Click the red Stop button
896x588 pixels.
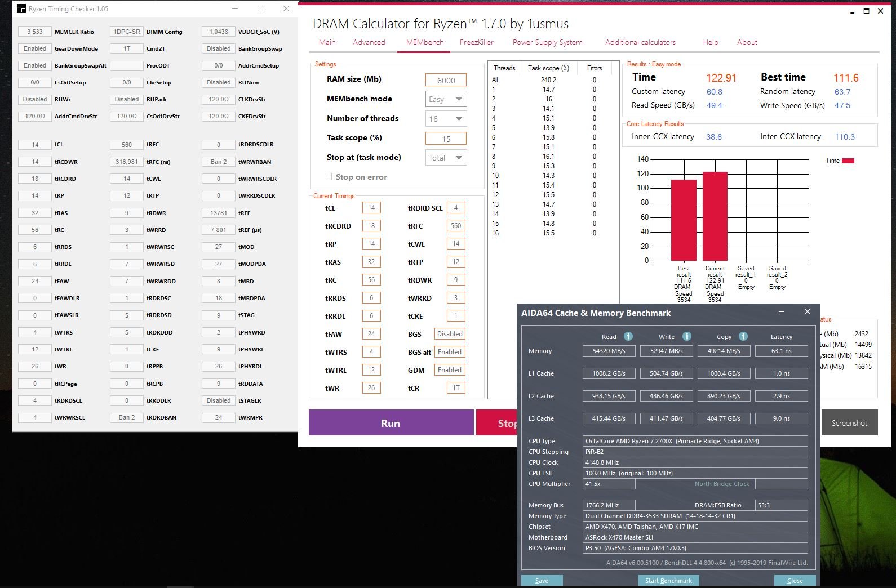click(x=496, y=422)
